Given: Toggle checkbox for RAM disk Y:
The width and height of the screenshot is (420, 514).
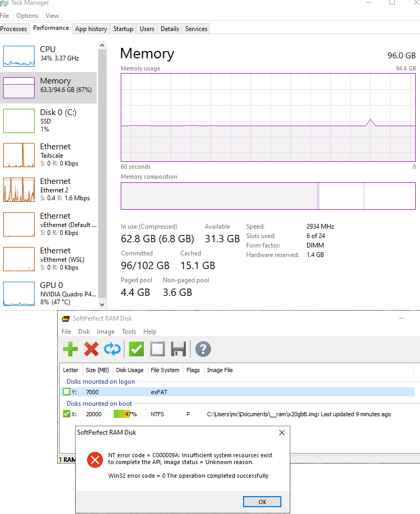Looking at the screenshot, I should 67,392.
